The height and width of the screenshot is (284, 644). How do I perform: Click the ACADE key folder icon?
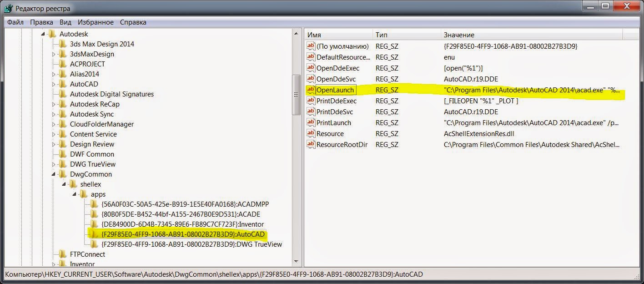(x=94, y=214)
